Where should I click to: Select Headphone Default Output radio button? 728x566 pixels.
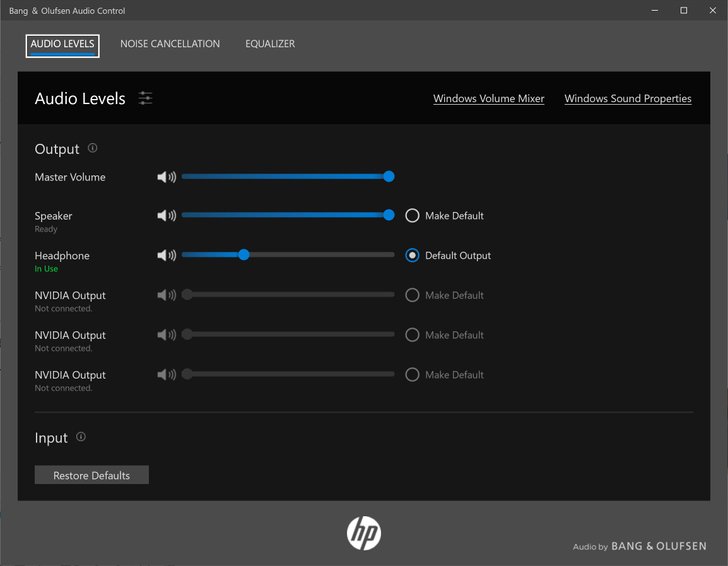coord(412,256)
